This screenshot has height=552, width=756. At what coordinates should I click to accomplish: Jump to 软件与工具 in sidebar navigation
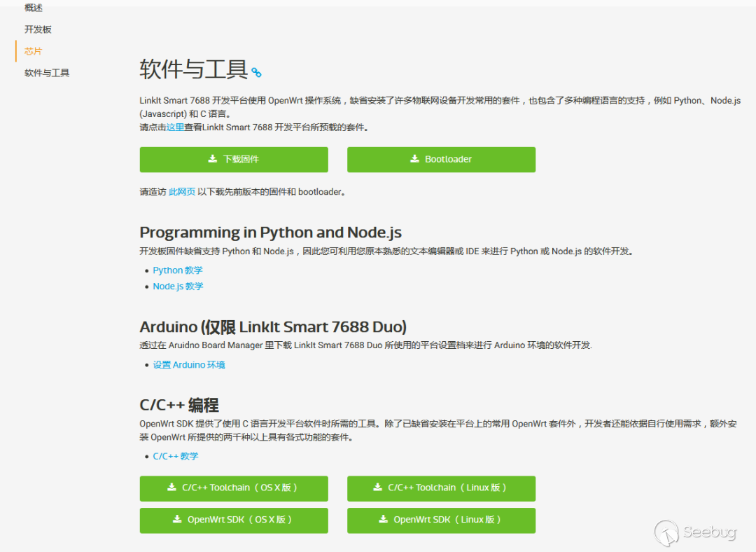tap(47, 73)
